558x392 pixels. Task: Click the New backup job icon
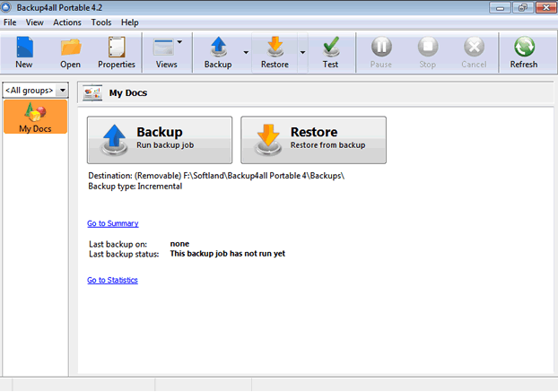pyautogui.click(x=24, y=48)
